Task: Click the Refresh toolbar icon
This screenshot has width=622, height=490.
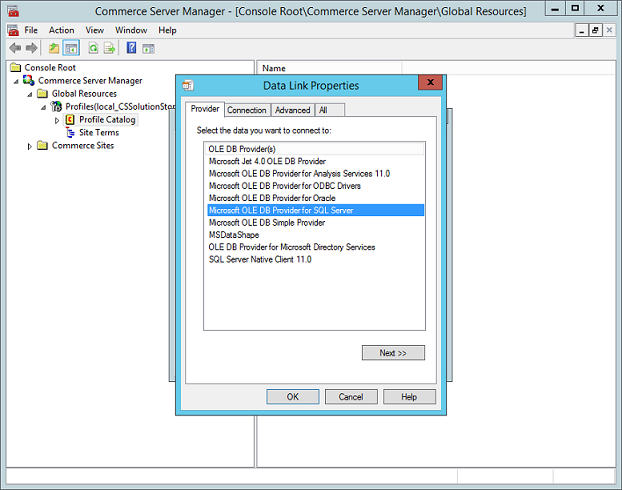Action: (93, 48)
